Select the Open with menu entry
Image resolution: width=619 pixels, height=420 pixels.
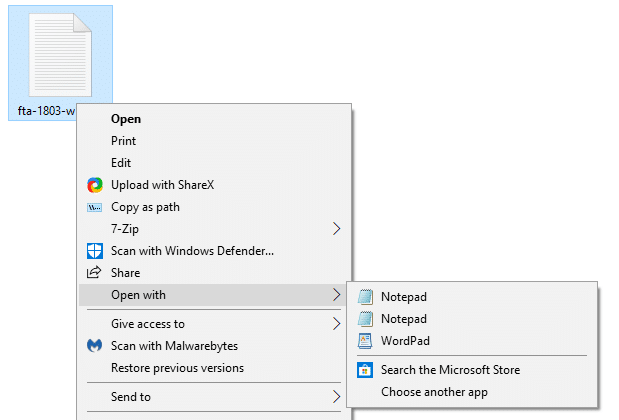pos(214,295)
